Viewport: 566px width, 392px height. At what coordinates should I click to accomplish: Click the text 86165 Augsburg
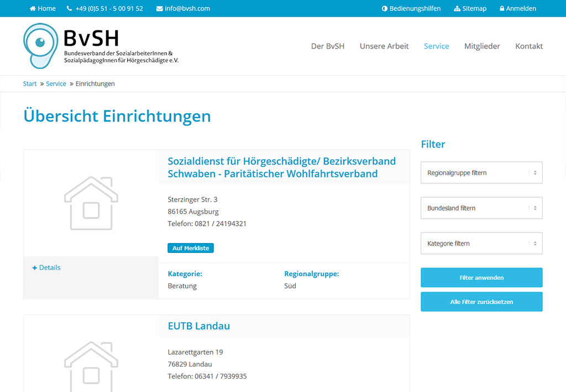(193, 211)
